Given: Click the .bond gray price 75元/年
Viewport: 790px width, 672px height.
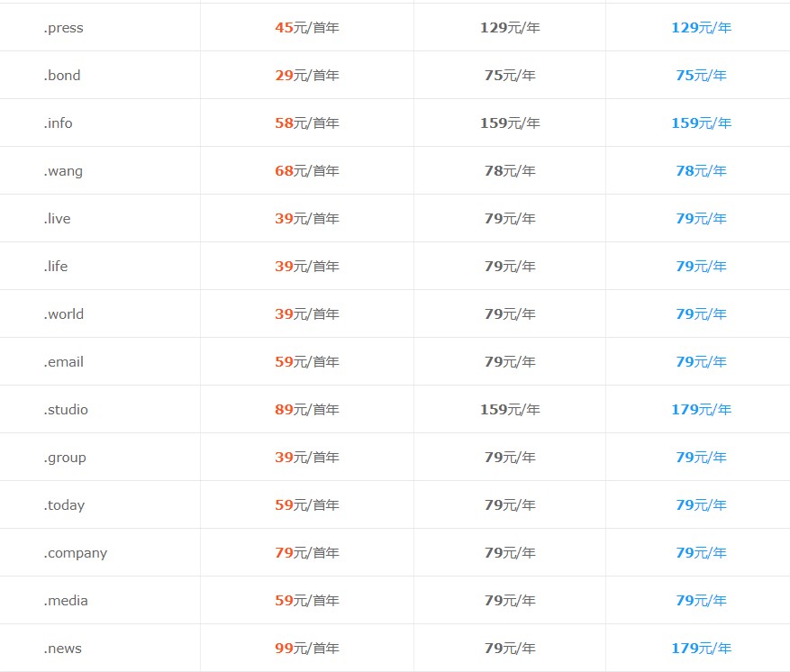Looking at the screenshot, I should [x=510, y=75].
